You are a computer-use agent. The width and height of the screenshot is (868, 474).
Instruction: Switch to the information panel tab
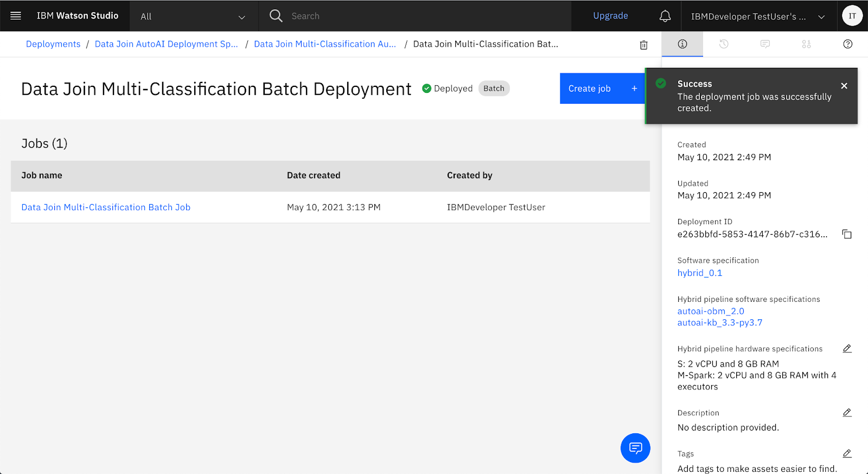point(682,44)
